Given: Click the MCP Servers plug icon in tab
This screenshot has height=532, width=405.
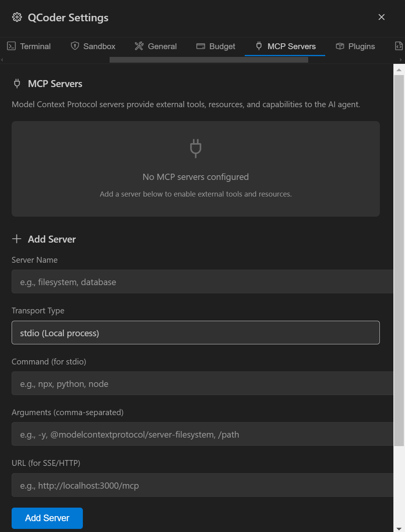Looking at the screenshot, I should point(259,46).
